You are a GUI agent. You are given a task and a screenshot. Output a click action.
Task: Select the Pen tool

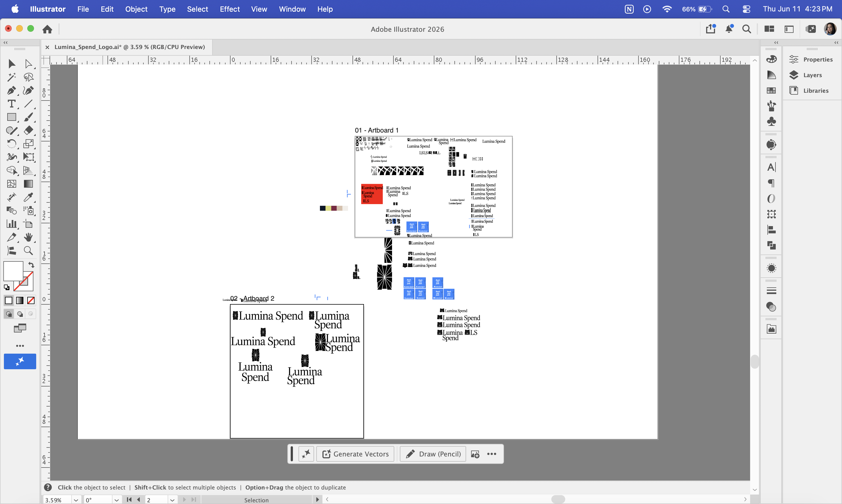(11, 90)
